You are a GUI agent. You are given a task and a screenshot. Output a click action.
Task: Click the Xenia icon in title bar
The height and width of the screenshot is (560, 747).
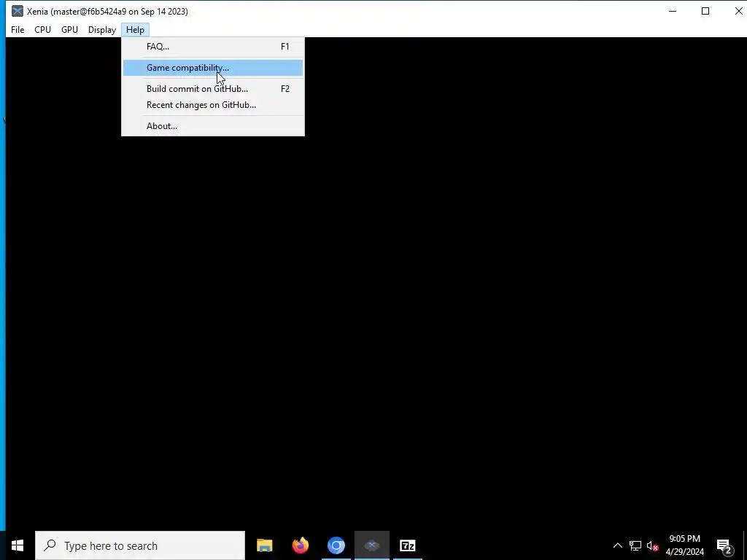(x=18, y=11)
